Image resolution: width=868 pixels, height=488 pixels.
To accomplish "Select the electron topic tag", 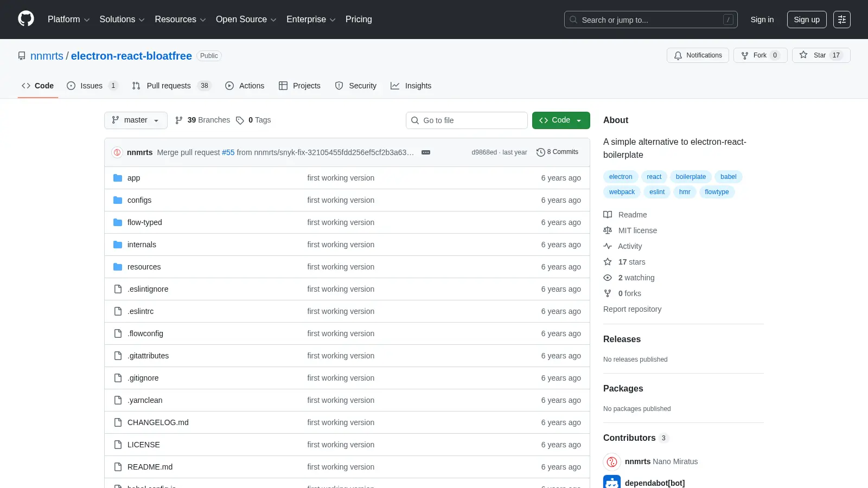I will pos(621,177).
